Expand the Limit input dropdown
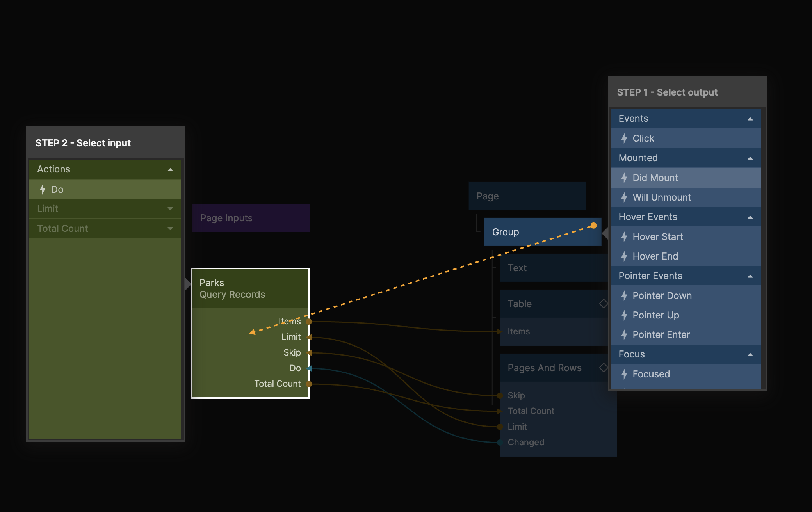812x512 pixels. tap(170, 209)
